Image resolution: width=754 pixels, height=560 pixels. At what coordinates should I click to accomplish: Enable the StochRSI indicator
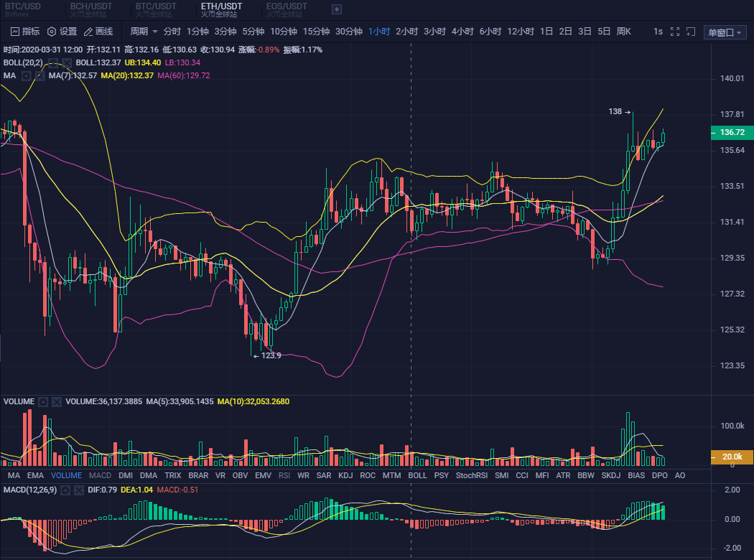(x=472, y=475)
